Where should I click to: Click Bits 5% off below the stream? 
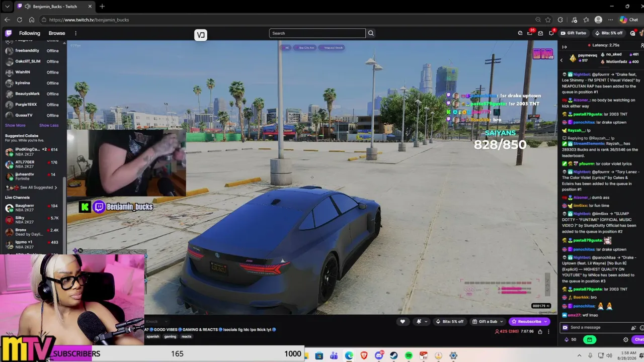[450, 322]
